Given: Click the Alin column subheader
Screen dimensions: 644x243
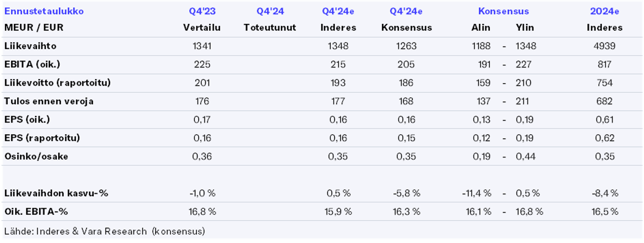Looking at the screenshot, I should click(481, 27).
